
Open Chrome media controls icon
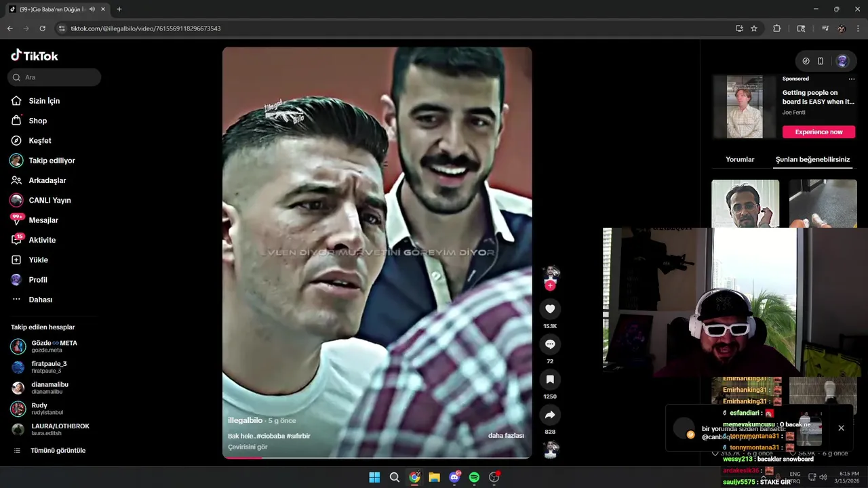pos(825,28)
